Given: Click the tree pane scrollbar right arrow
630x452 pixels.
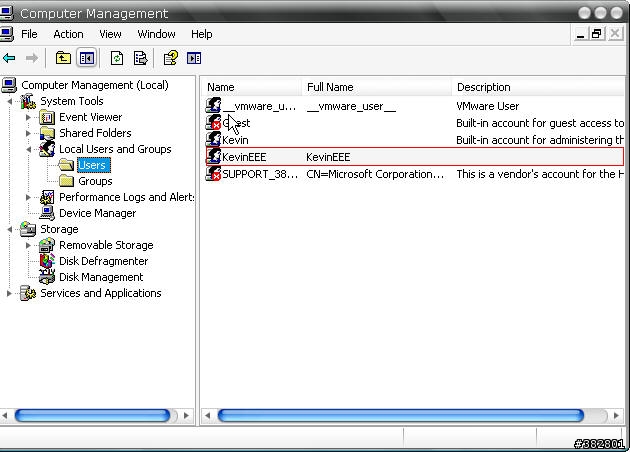Looking at the screenshot, I should 186,415.
